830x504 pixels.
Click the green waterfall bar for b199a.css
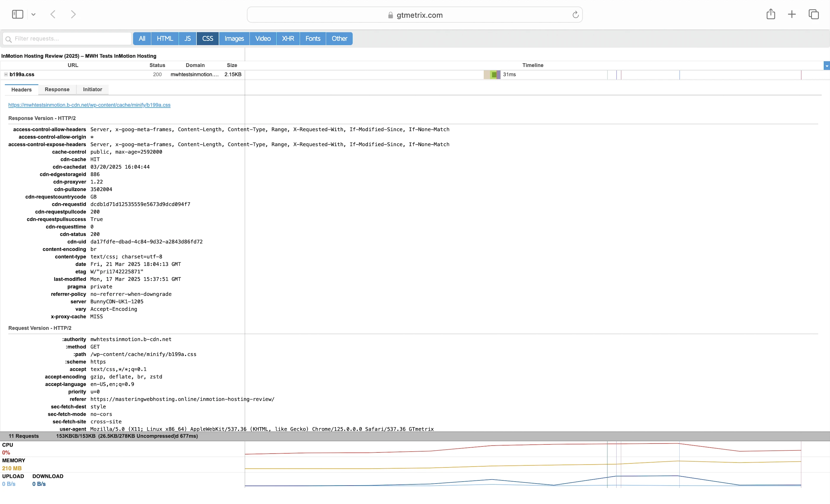pos(494,75)
